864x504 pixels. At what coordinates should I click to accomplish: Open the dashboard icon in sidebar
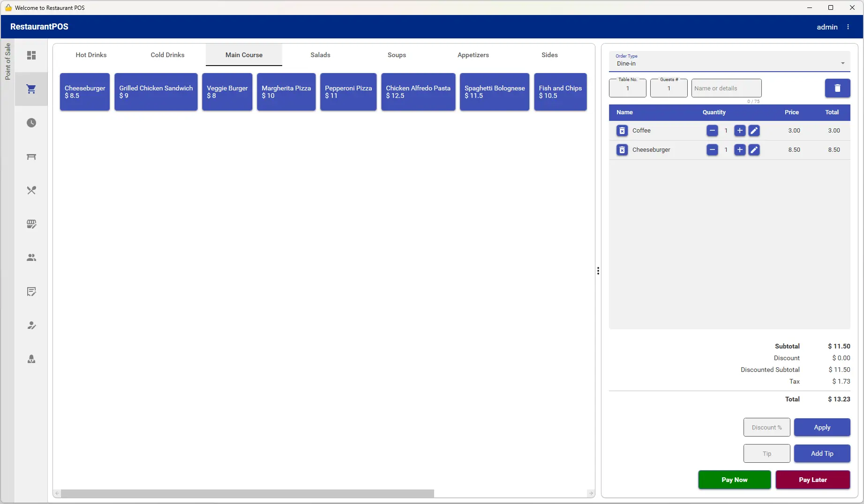31,55
